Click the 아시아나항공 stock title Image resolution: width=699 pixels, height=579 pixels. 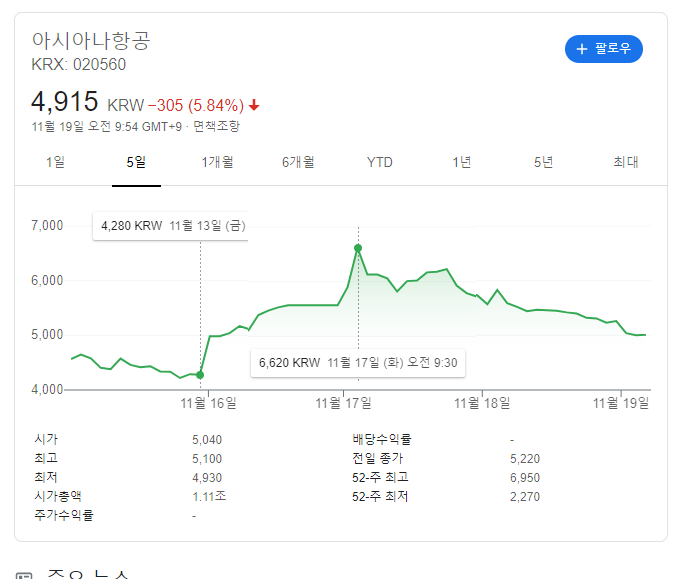point(91,41)
